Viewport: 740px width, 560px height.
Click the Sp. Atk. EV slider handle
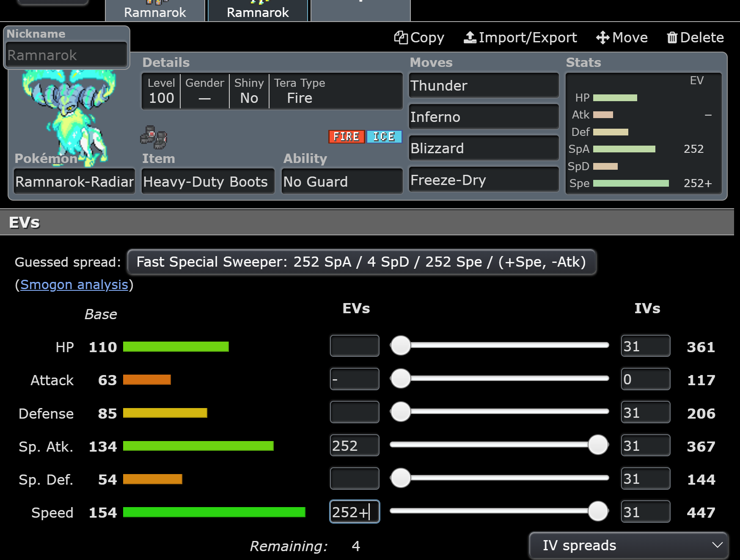tap(598, 445)
